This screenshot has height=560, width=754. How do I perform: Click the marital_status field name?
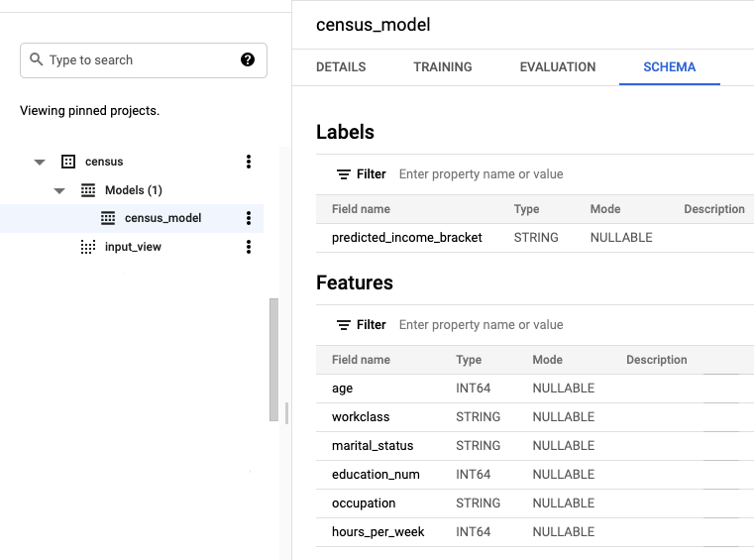point(373,446)
